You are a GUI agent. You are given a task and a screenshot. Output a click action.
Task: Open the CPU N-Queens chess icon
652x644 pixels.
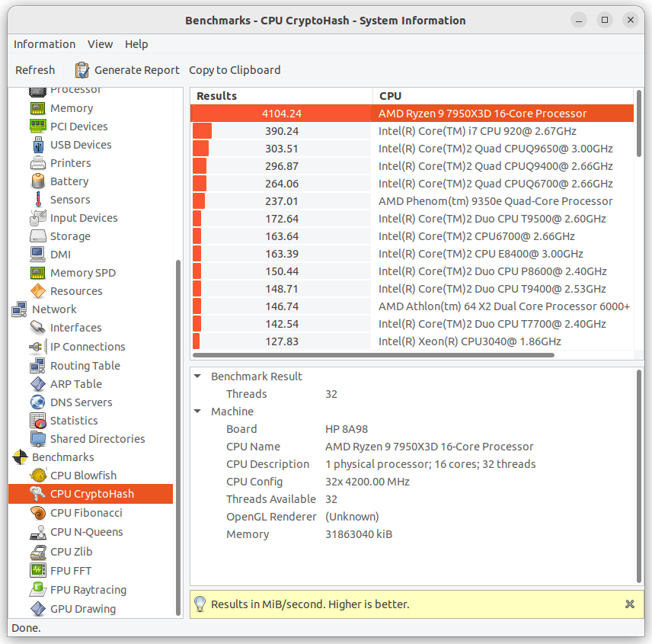click(x=37, y=532)
